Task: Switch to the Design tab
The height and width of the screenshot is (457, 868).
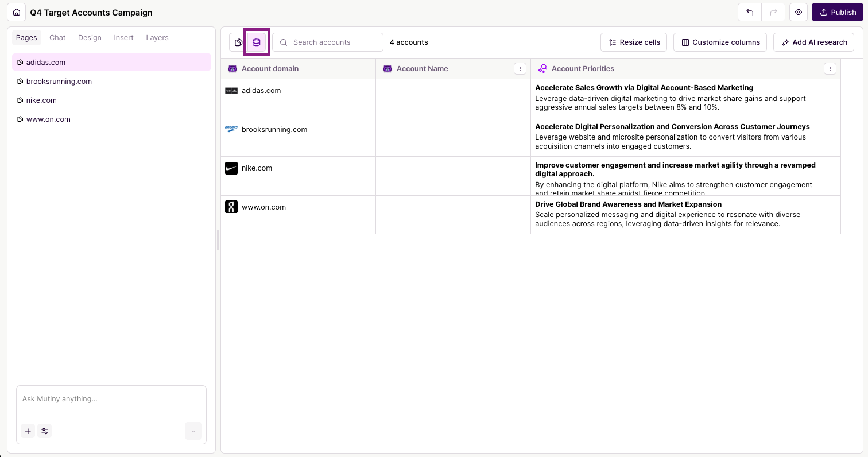Action: point(90,37)
